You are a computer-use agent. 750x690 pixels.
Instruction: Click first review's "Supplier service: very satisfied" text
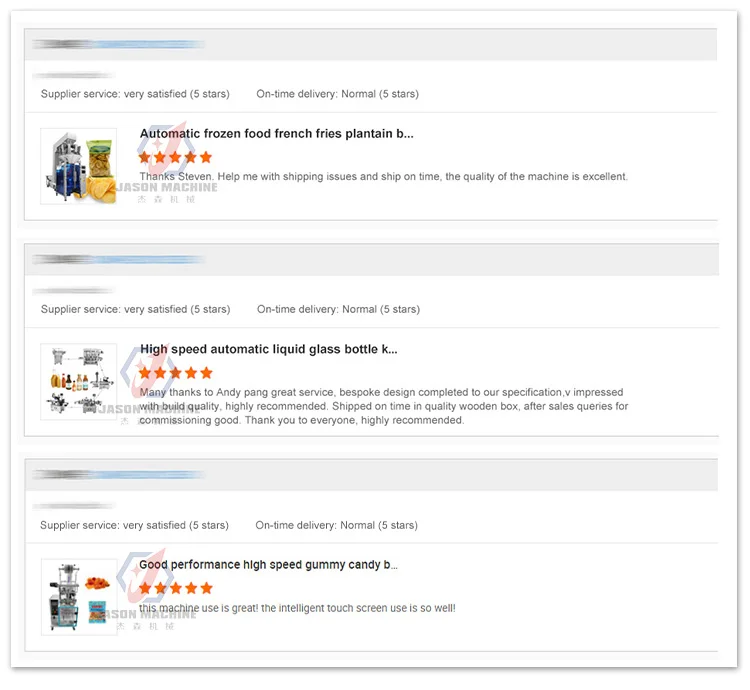(135, 94)
